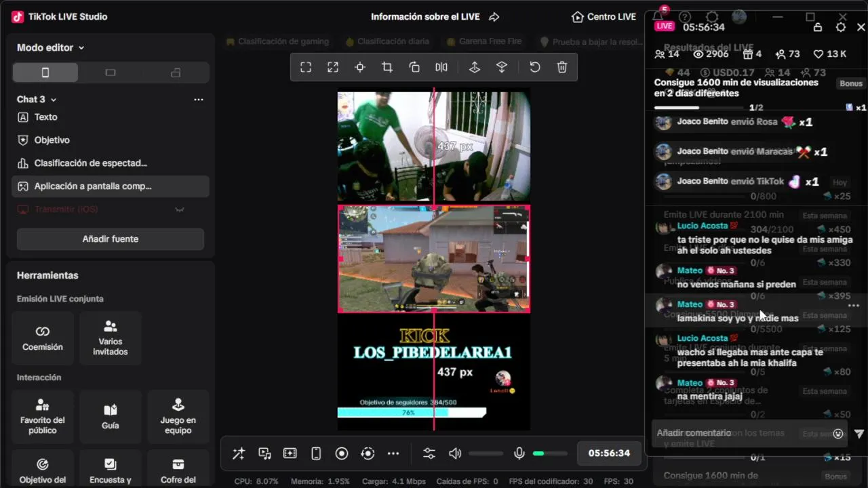Open the Clasificación diaria tab
Viewport: 868px width, 488px height.
tap(387, 41)
